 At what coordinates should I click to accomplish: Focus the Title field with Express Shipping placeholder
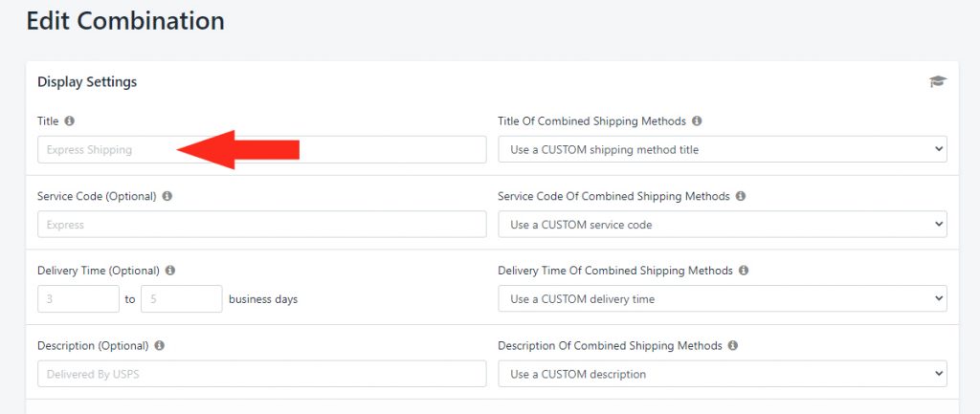point(262,150)
